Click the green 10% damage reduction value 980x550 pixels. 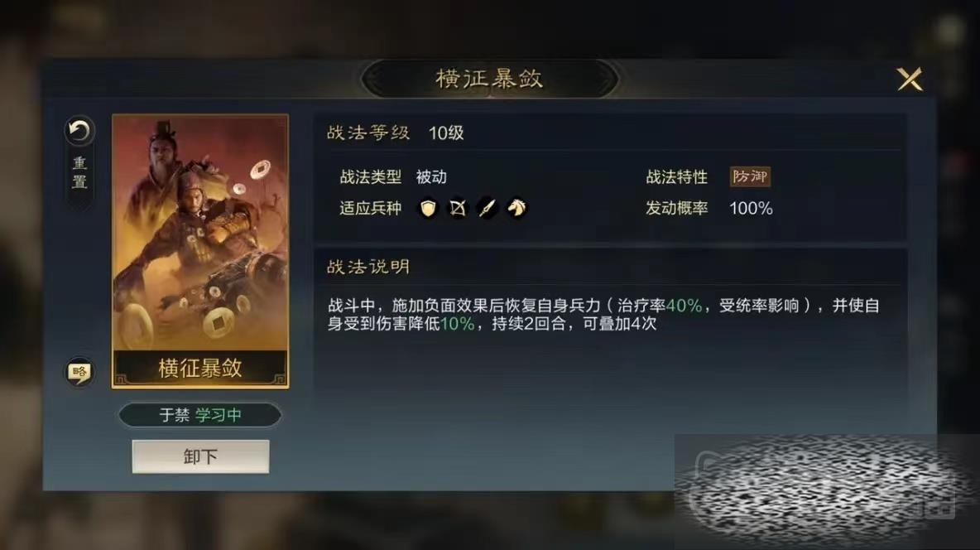(458, 324)
